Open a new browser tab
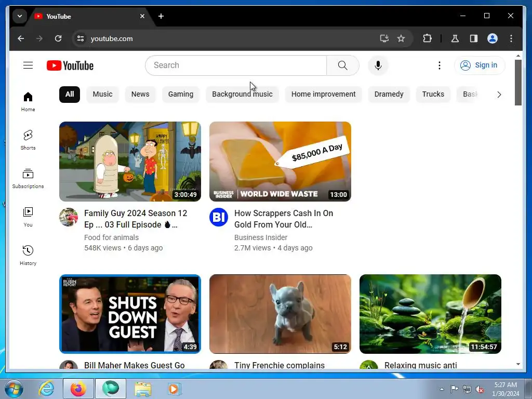The height and width of the screenshot is (399, 532). coord(161,16)
